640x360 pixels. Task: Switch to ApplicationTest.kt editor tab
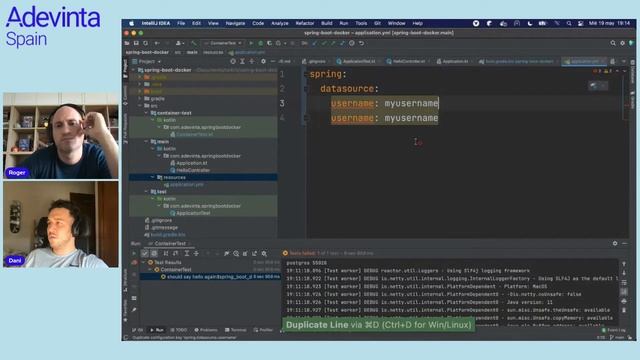point(358,62)
